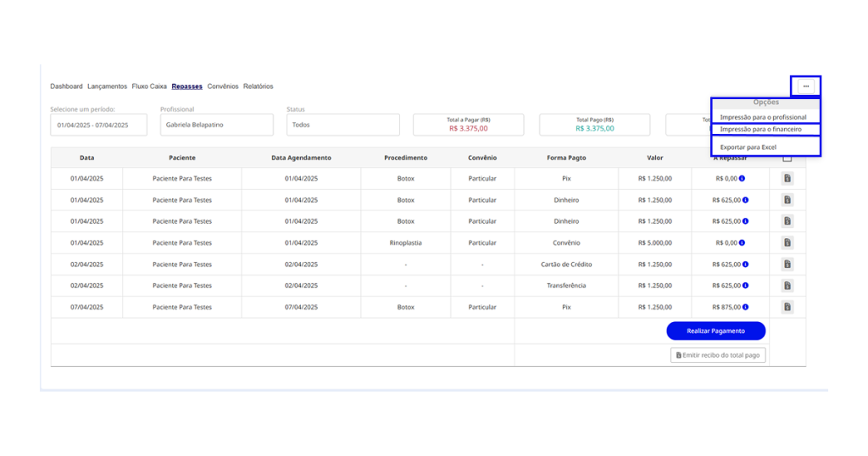Click 07/04/2025 in the Data Agendamento column

[x=301, y=307]
